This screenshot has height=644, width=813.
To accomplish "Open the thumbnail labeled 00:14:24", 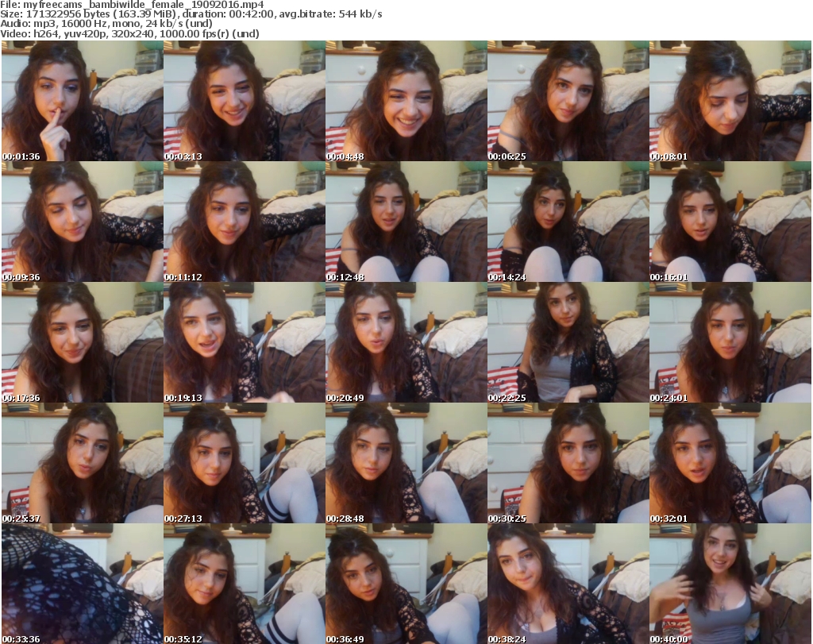I will pos(568,222).
